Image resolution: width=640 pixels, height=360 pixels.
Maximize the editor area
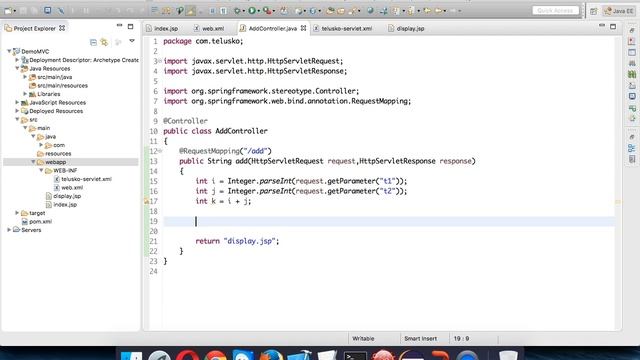point(613,27)
